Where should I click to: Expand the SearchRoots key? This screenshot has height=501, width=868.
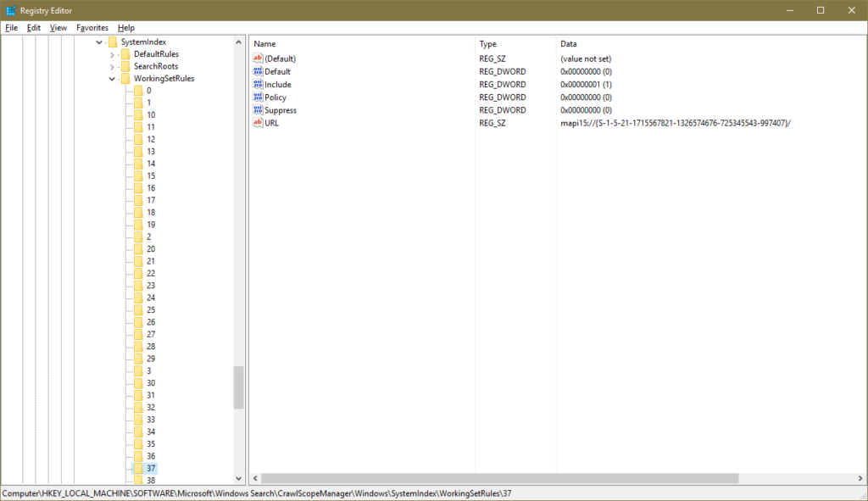pyautogui.click(x=111, y=66)
